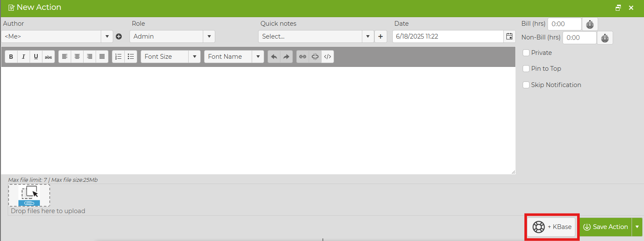The image size is (644, 241).
Task: Undo the last edit
Action: 274,57
